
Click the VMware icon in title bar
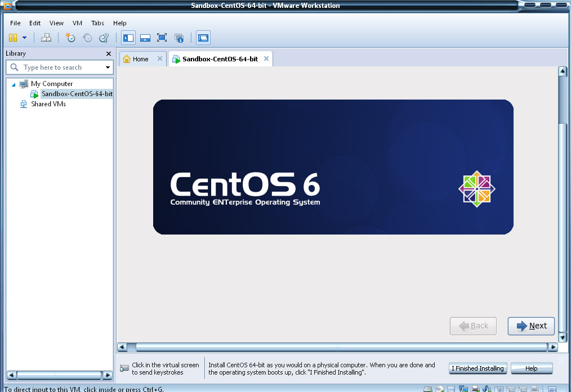[x=7, y=5]
